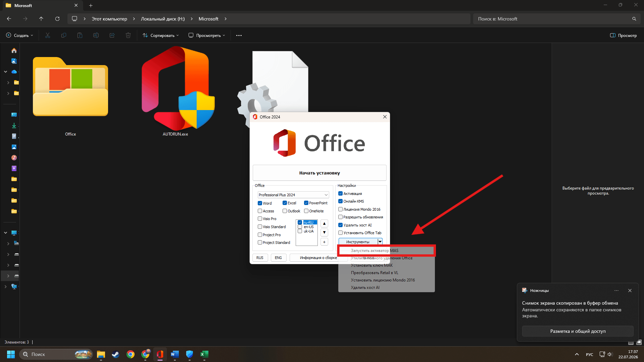Switch installer language with RUS button
644x362 pixels.
260,258
